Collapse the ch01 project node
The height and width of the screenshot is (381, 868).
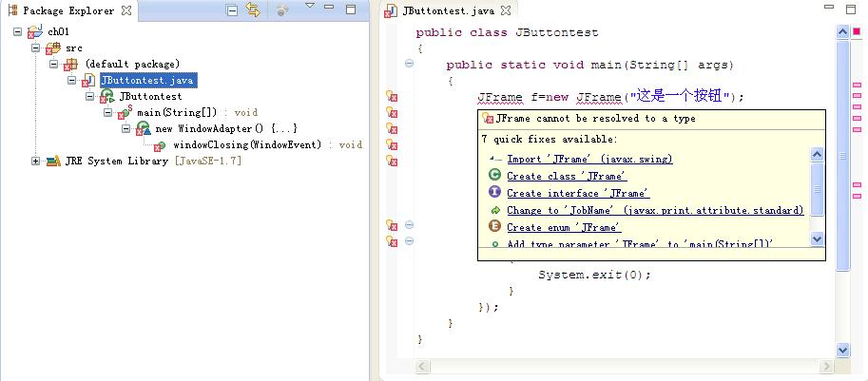point(17,31)
